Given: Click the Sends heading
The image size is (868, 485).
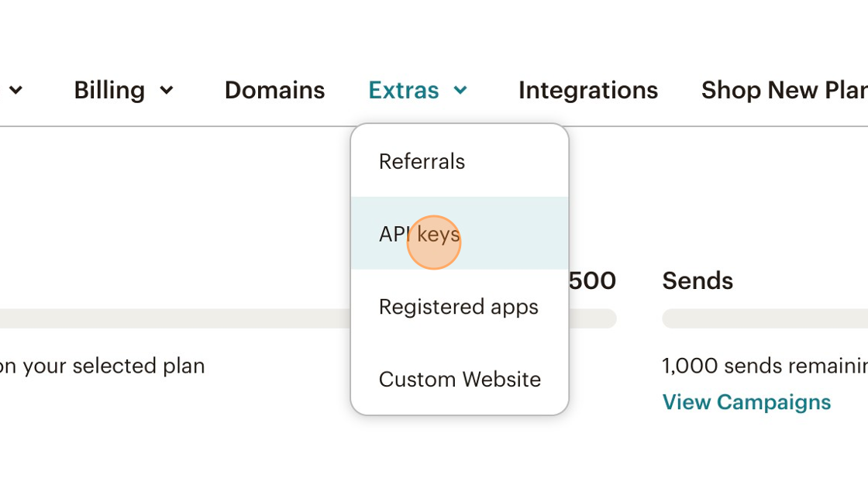Looking at the screenshot, I should 697,280.
